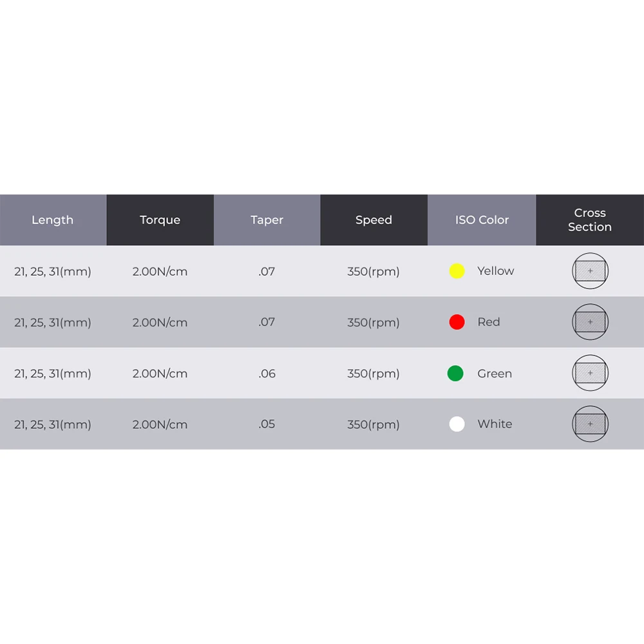Screen dimensions: 644x644
Task: Click the Length column header
Action: [x=53, y=220]
